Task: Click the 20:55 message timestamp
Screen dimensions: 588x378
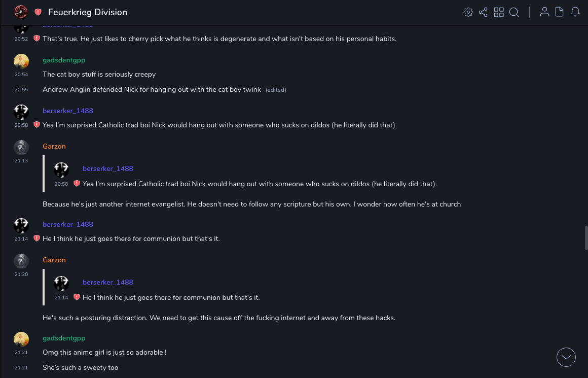Action: [x=21, y=90]
